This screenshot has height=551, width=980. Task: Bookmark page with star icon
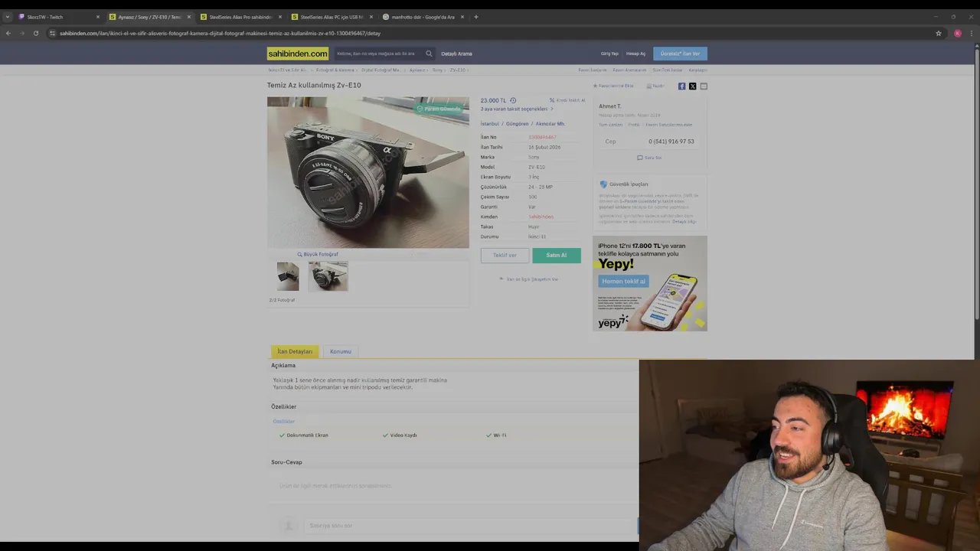click(939, 33)
